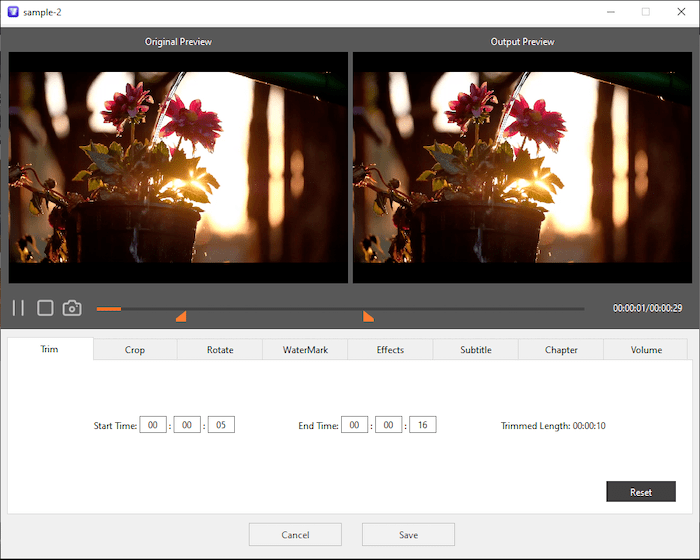This screenshot has height=560, width=700.
Task: Open the Volume tab
Action: [646, 350]
